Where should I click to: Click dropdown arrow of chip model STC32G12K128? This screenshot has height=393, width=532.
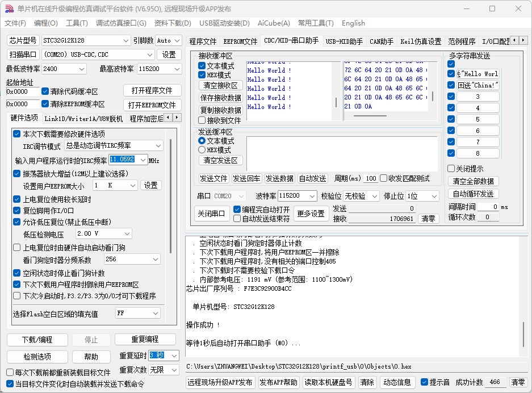[126, 40]
